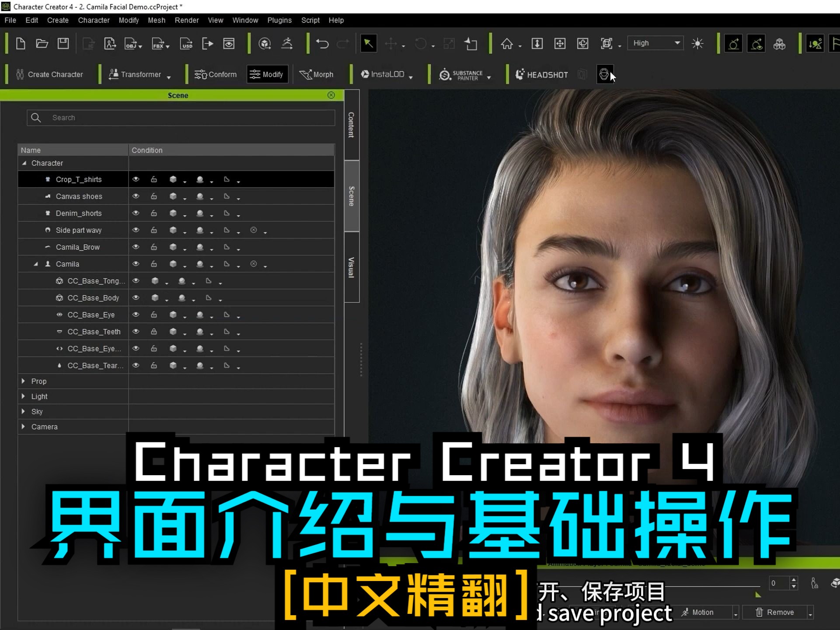Open a project with the folder icon
This screenshot has height=630, width=840.
(42, 43)
